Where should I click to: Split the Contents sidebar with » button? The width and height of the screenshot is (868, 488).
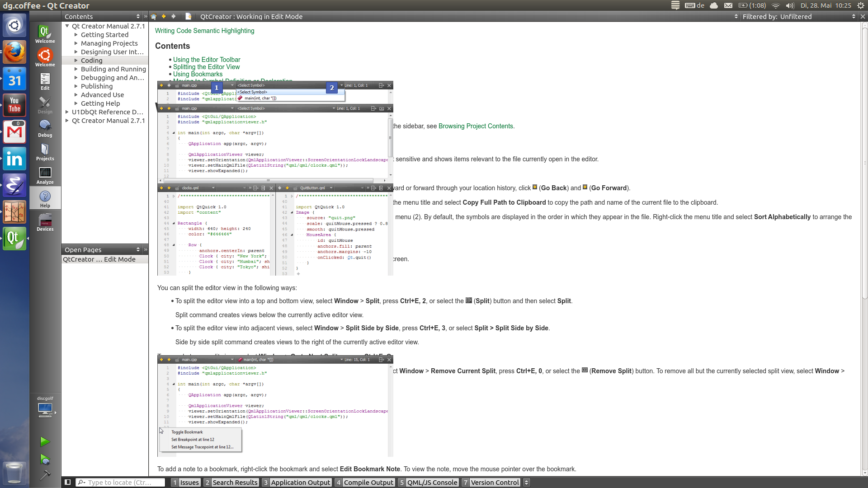tap(146, 16)
